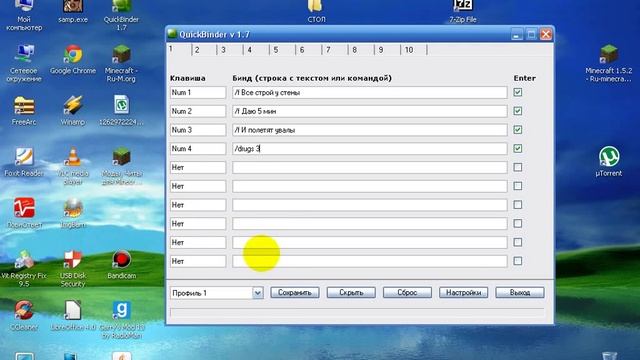
Task: Select the Моды Читы для Minecraft shortcut
Action: point(121,166)
